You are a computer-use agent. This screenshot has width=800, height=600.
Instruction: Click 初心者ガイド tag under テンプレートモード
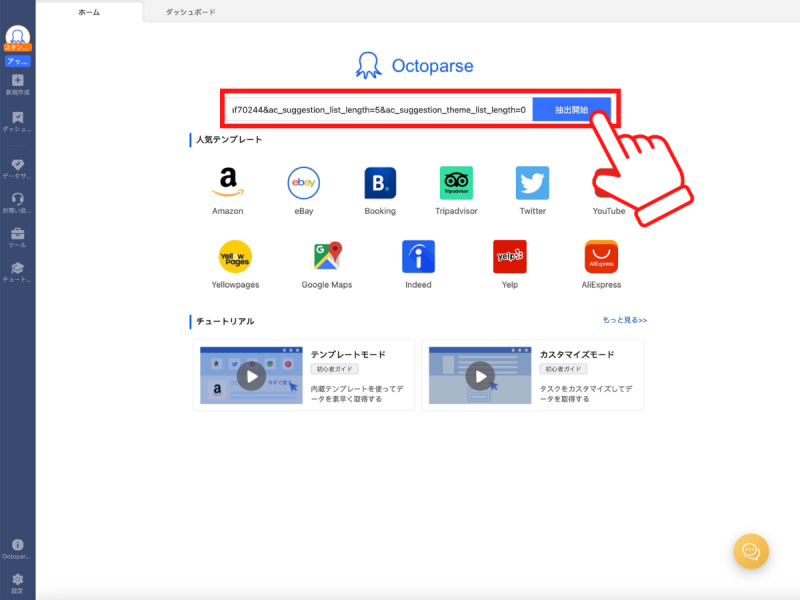pos(334,369)
